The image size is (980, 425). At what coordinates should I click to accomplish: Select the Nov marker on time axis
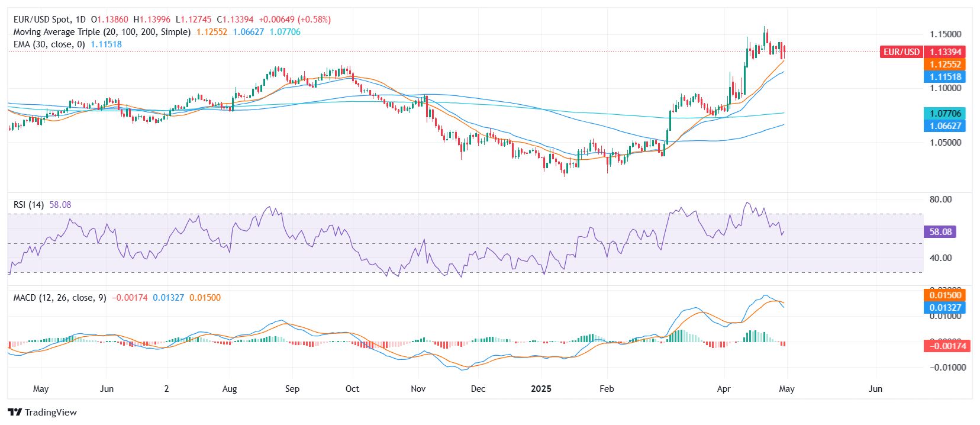[418, 389]
